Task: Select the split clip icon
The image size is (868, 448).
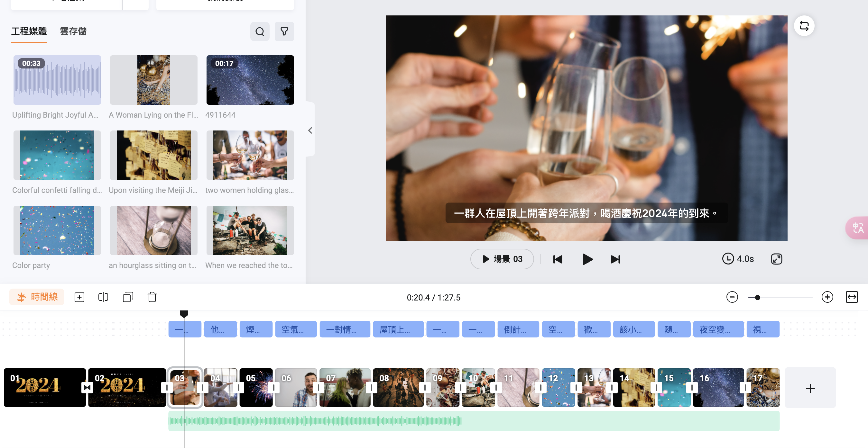Action: point(103,297)
